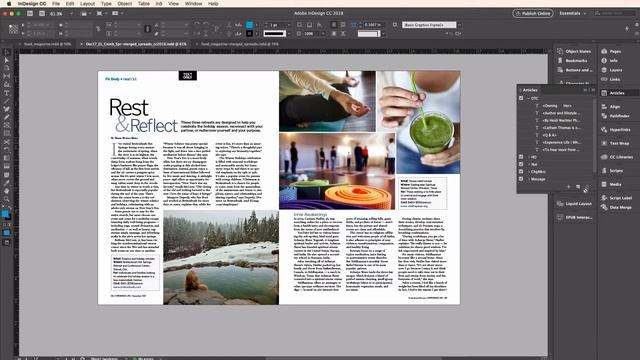Uncheck the HD article checkbox
This screenshot has height=360, width=640.
[x=521, y=157]
